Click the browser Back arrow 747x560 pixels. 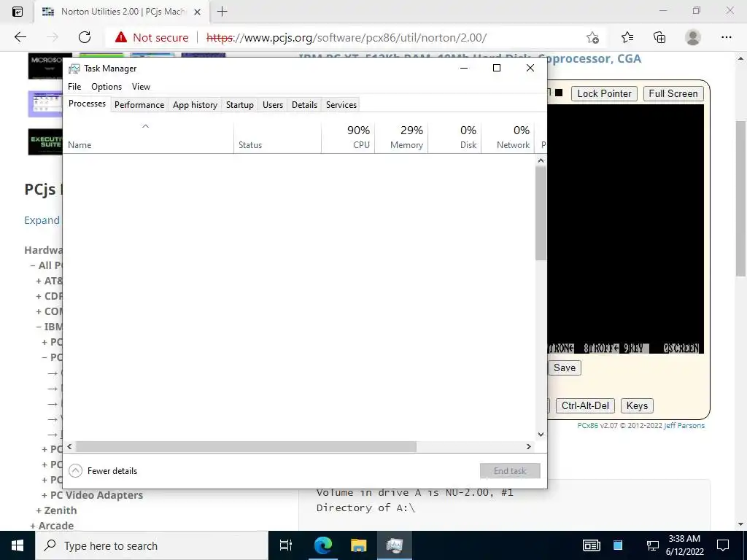[x=20, y=37]
